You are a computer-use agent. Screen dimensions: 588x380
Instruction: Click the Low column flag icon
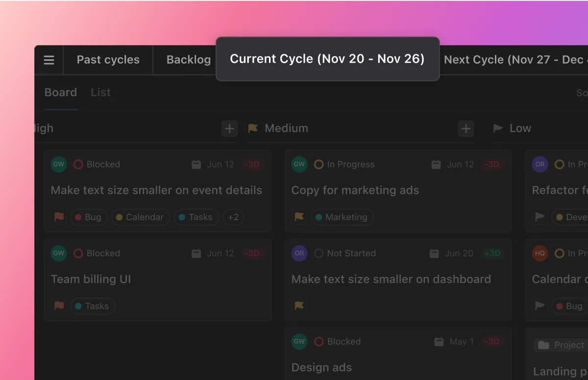click(498, 128)
